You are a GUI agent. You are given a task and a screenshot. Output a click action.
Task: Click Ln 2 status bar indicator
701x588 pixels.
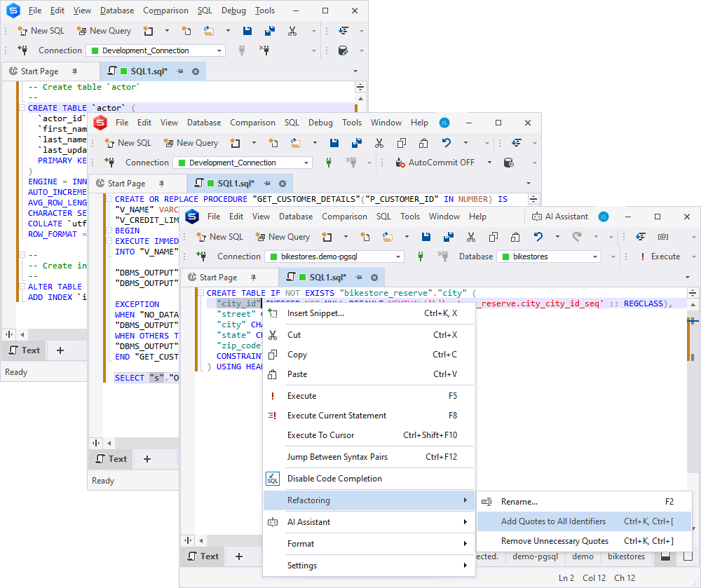pos(566,577)
